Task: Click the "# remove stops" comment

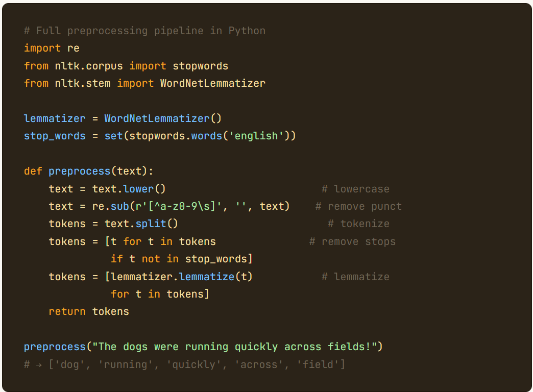Action: coord(352,241)
